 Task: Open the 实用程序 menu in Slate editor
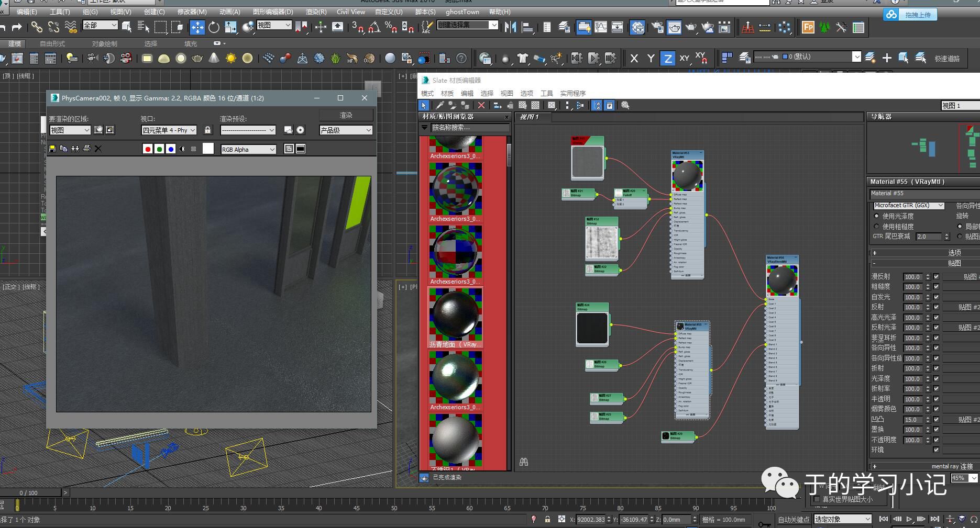coord(573,93)
